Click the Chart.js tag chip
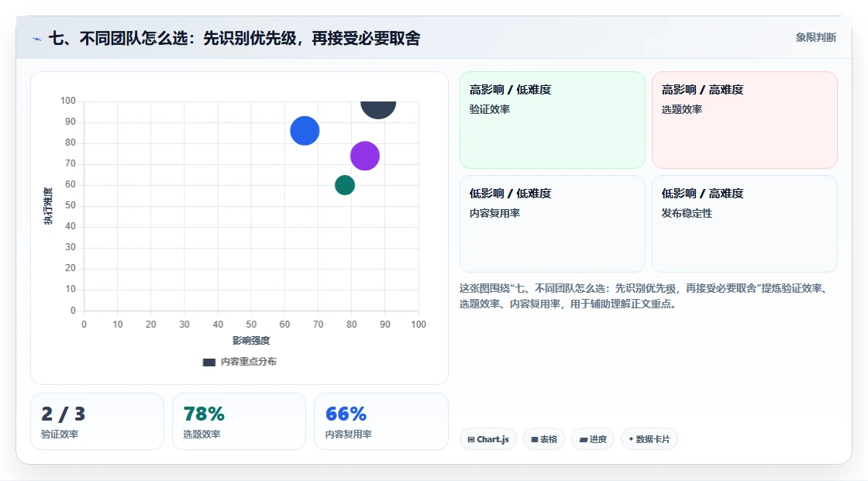This screenshot has height=481, width=868. pos(487,439)
